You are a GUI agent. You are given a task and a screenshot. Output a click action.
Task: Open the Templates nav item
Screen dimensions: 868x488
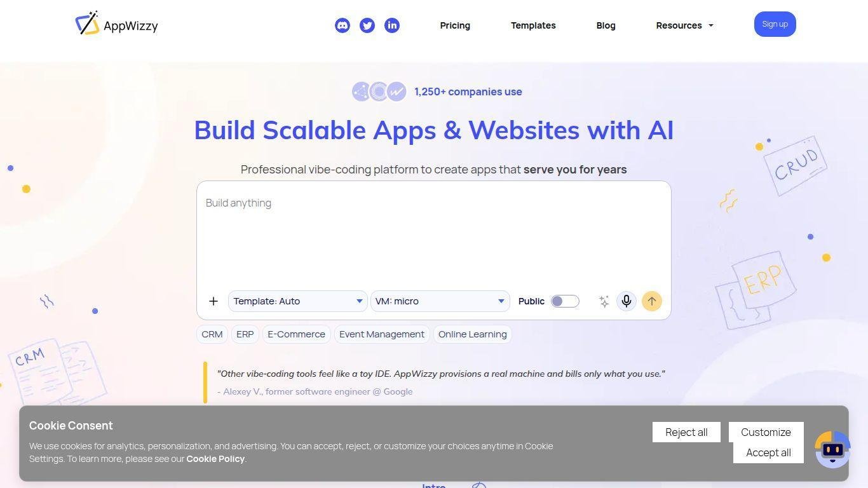[533, 25]
